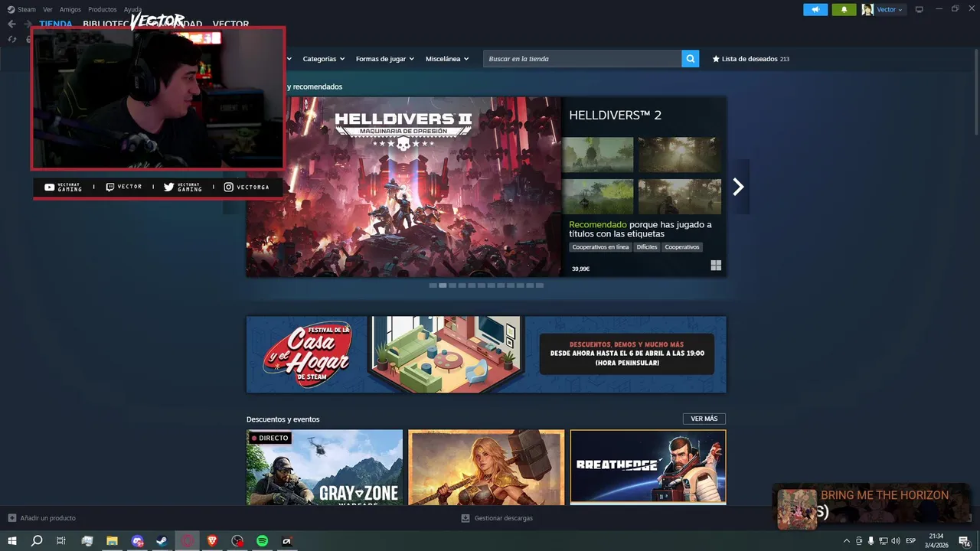
Task: Open Task View on the taskbar
Action: pos(61,541)
